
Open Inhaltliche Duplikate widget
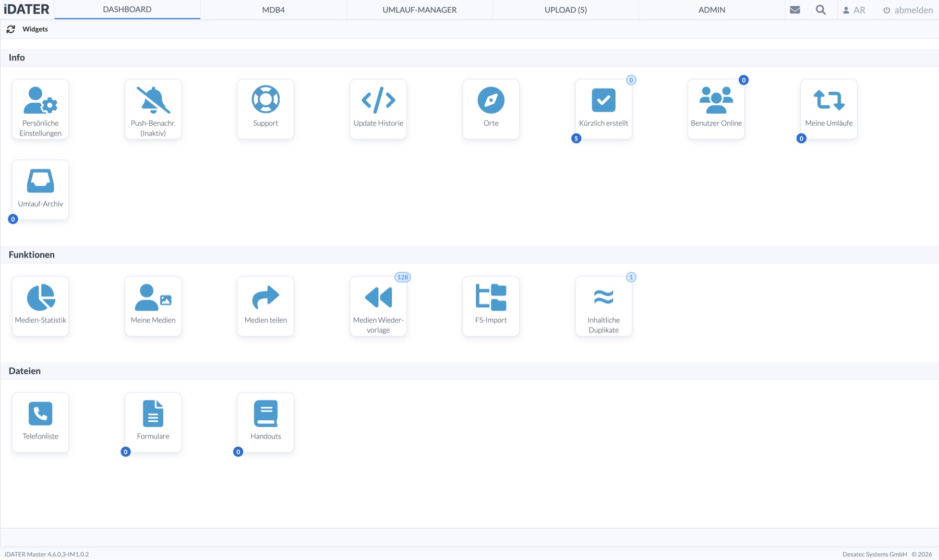tap(604, 306)
